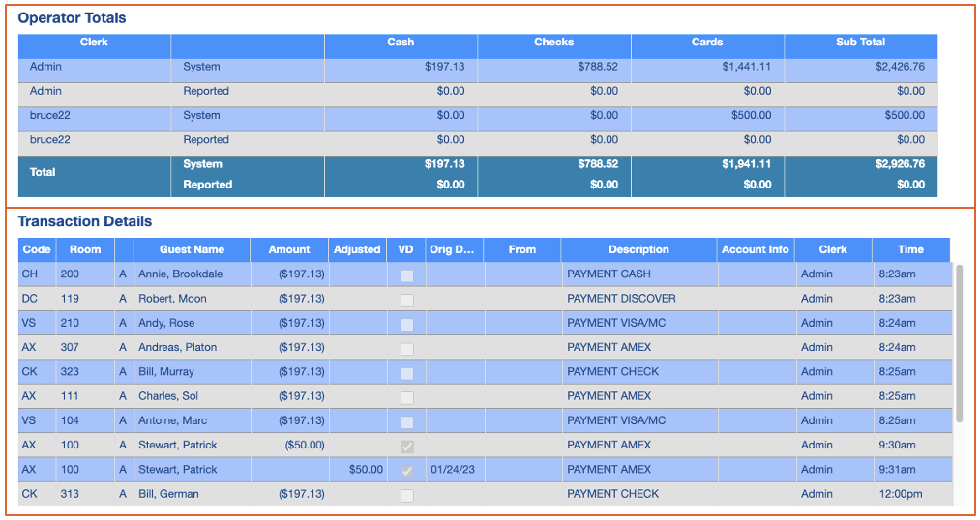Toggle VD checkbox for Robert, Moon row
The height and width of the screenshot is (520, 980).
[x=407, y=299]
